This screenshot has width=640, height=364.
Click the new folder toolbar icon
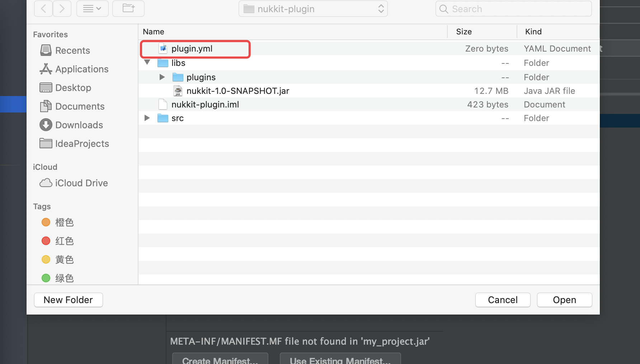coord(128,9)
